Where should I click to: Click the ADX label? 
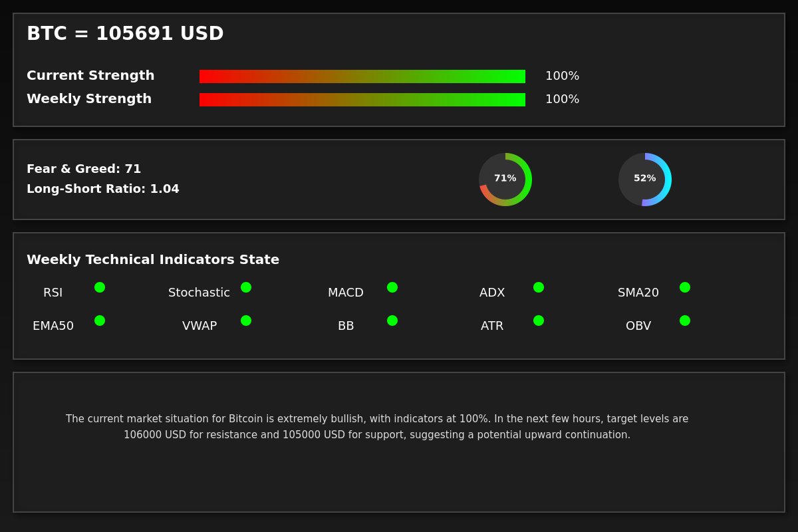pyautogui.click(x=492, y=293)
